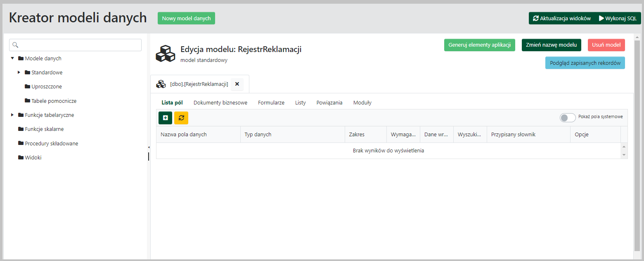Screen dimensions: 644x261
Task: Click the cube icon on the RejestrReklamacji tab
Action: click(x=161, y=84)
